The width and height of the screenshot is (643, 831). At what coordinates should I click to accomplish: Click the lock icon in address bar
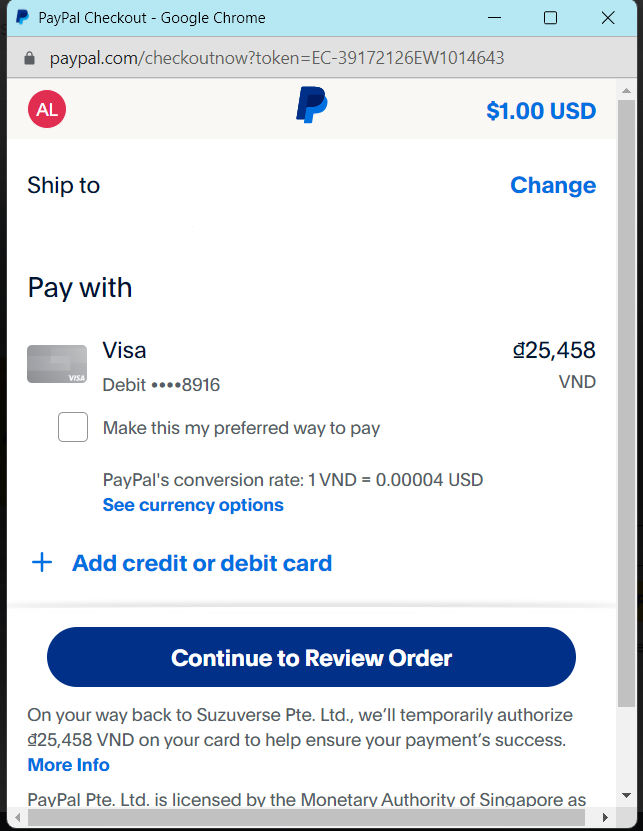click(29, 58)
